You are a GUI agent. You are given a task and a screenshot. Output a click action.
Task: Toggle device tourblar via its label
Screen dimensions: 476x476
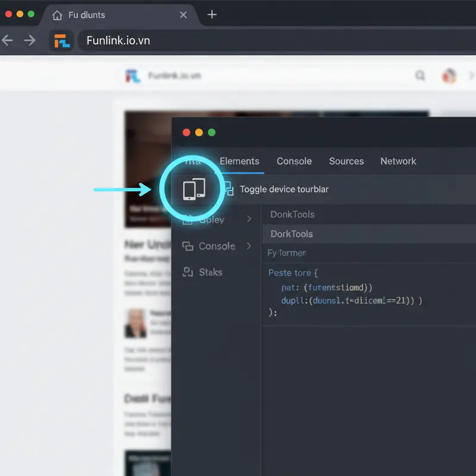click(x=284, y=189)
